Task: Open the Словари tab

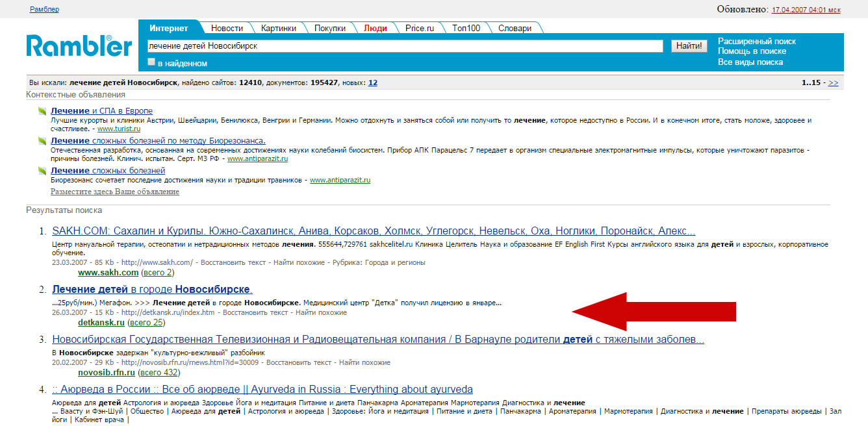Action: [515, 28]
